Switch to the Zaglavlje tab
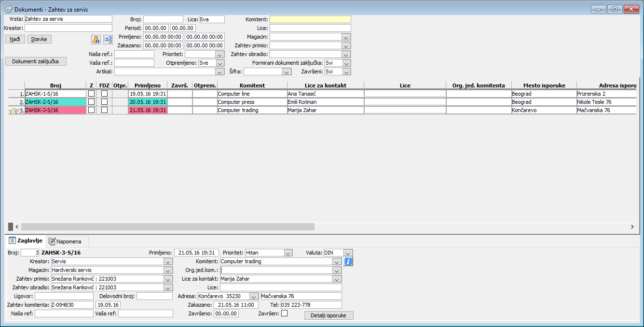Screen dimensions: 644x327 click(x=26, y=241)
